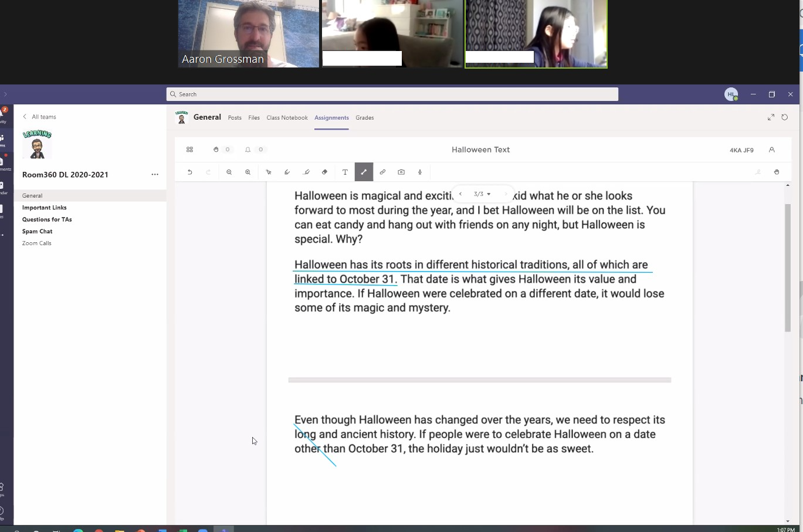
Task: Go to previous page arrow
Action: point(460,194)
